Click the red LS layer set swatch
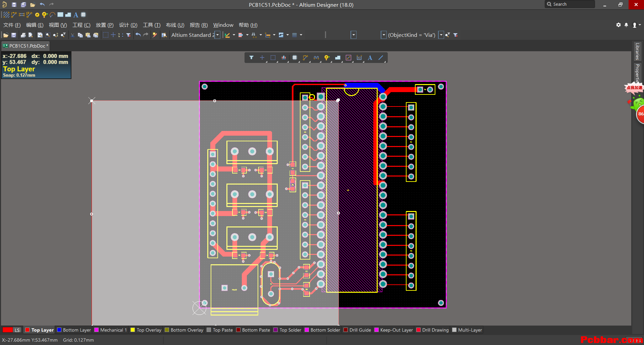This screenshot has width=644, height=345. point(7,330)
